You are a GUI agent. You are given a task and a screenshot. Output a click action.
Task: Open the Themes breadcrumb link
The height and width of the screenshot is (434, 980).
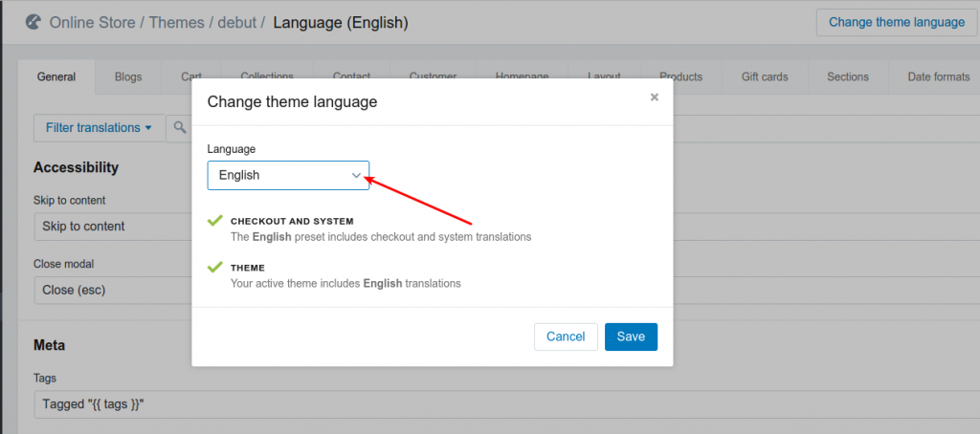pyautogui.click(x=176, y=23)
